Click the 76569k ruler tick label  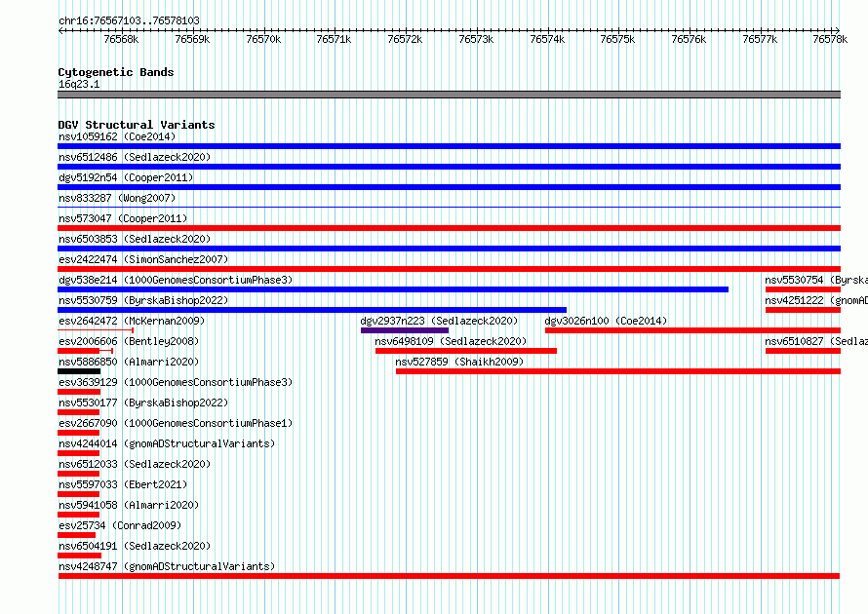point(193,39)
